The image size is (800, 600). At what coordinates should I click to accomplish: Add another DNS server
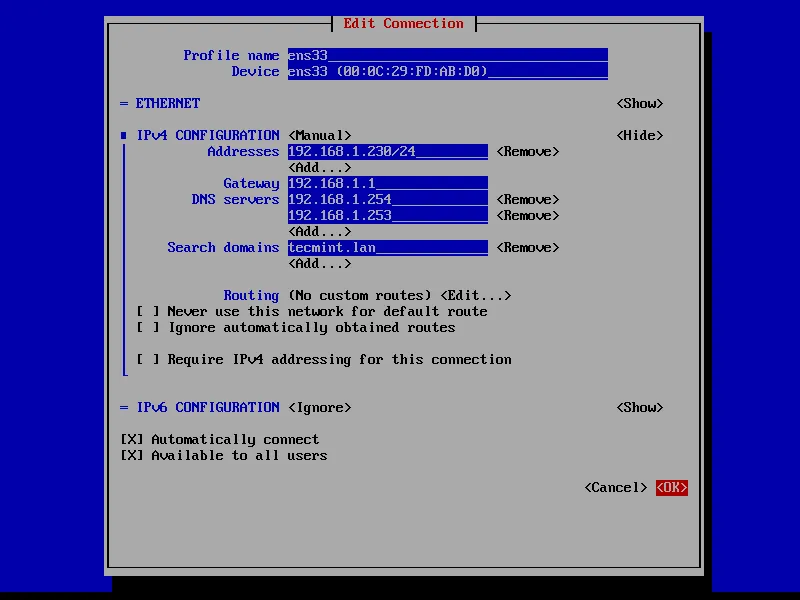pyautogui.click(x=316, y=231)
